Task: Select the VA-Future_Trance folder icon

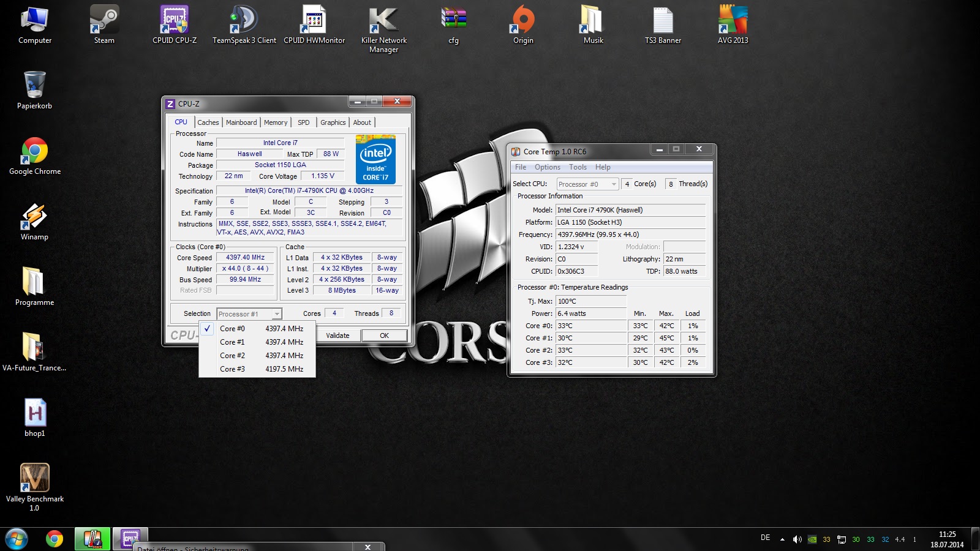Action: [x=34, y=352]
